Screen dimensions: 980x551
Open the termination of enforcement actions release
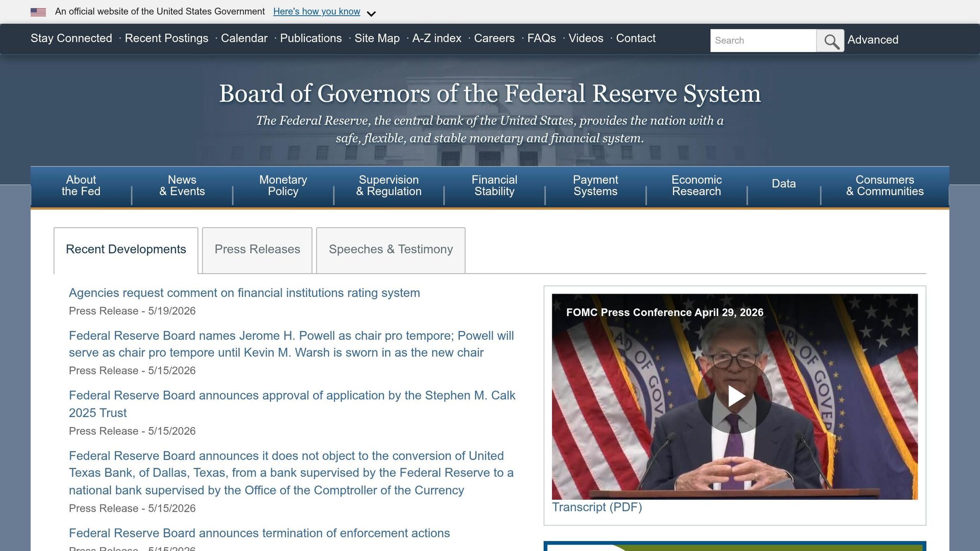tap(259, 533)
